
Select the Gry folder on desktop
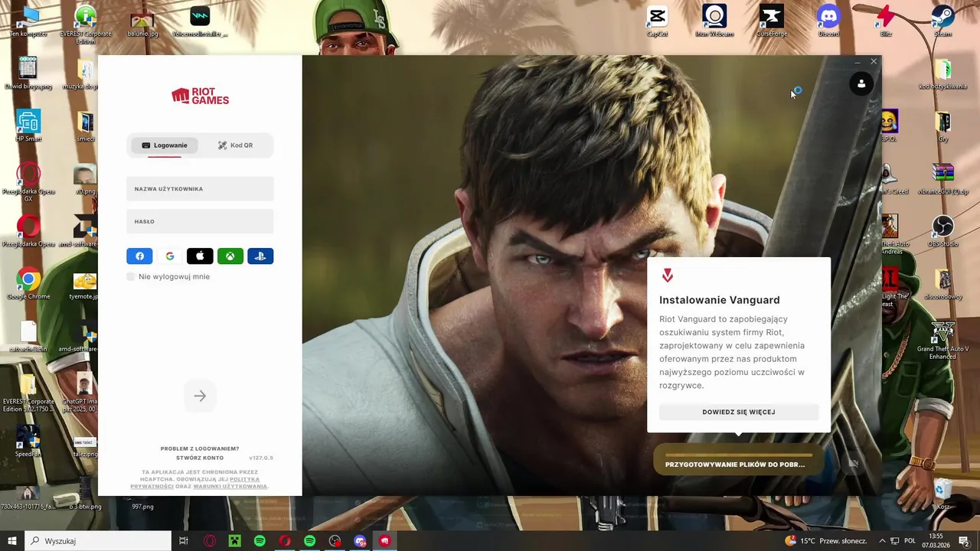(942, 126)
